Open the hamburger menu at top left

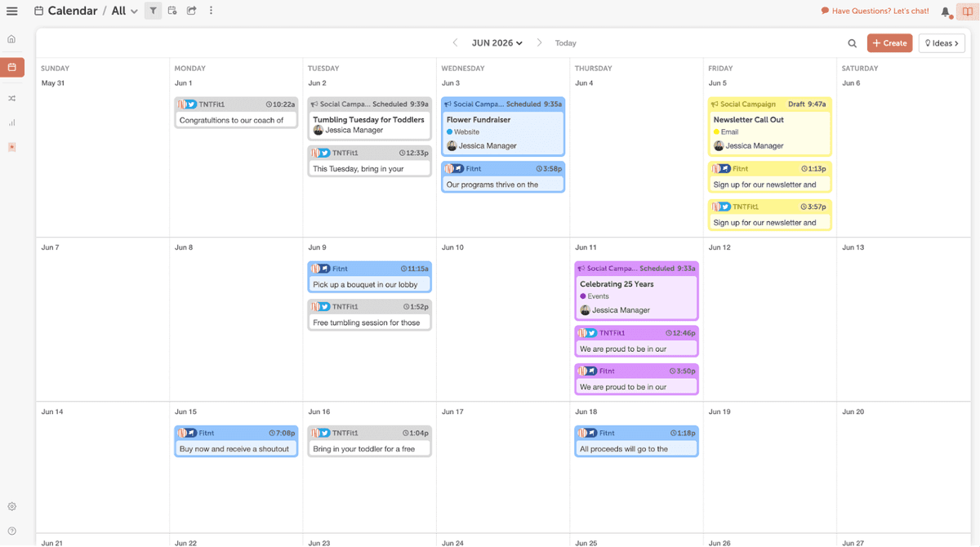(x=11, y=11)
